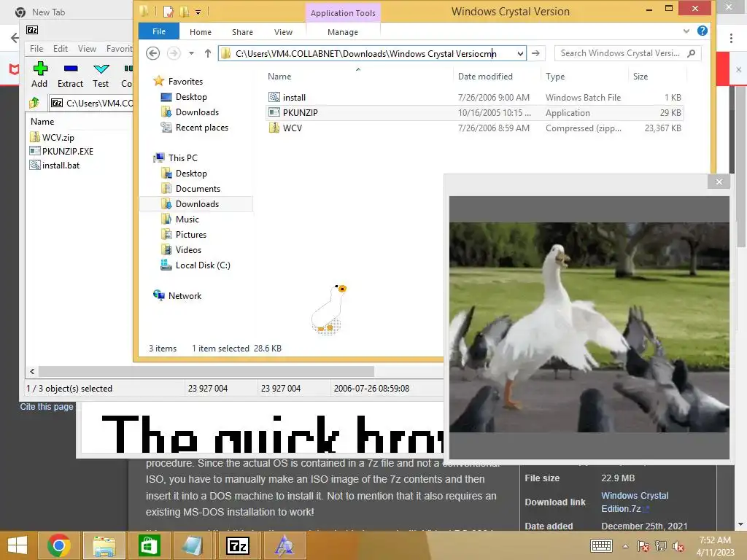Viewport: 747px width, 560px height.
Task: Open Recent places in Favorites
Action: pyautogui.click(x=195, y=127)
